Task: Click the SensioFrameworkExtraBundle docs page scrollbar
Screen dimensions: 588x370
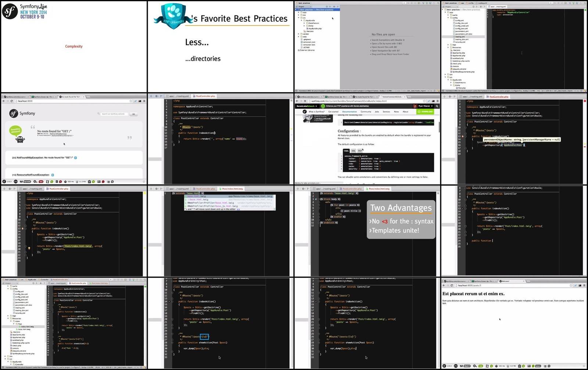Action: [439, 127]
